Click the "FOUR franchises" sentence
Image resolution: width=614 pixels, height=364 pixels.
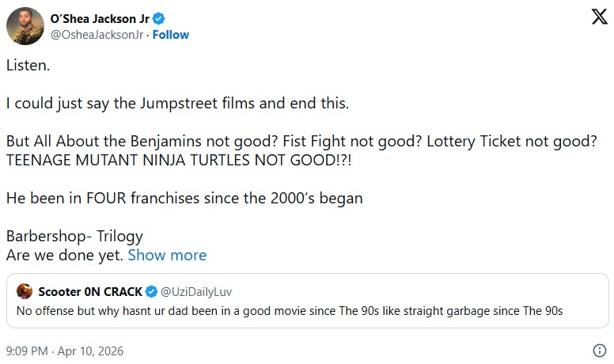[x=184, y=198]
